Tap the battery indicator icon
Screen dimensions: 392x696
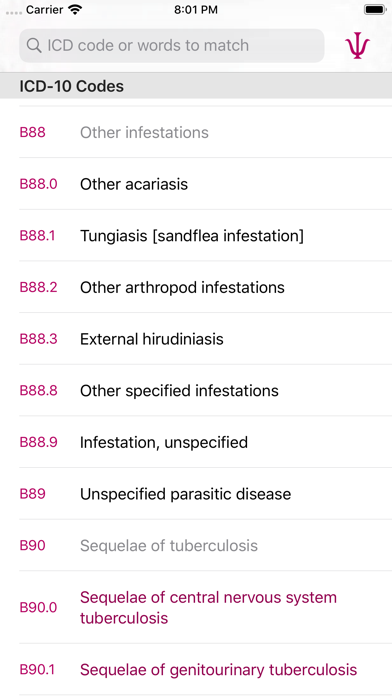tap(375, 10)
